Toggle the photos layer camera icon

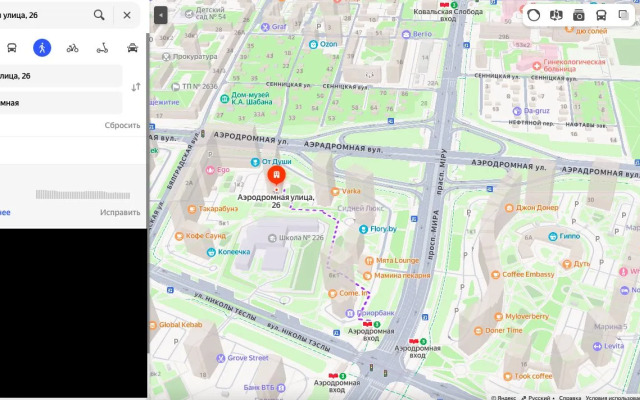578,15
